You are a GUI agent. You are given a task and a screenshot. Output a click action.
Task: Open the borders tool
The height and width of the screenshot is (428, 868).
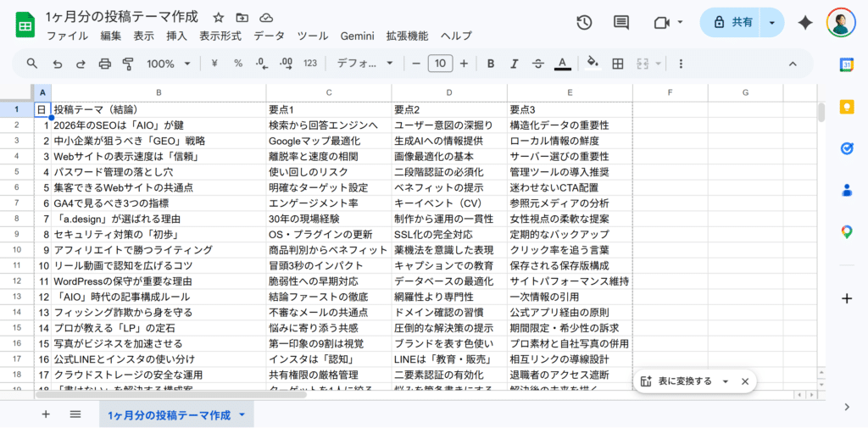pyautogui.click(x=618, y=64)
